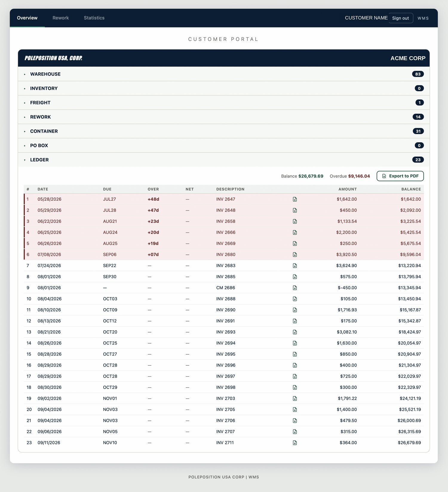Expand the REWORK section
This screenshot has height=492, width=448.
point(224,117)
